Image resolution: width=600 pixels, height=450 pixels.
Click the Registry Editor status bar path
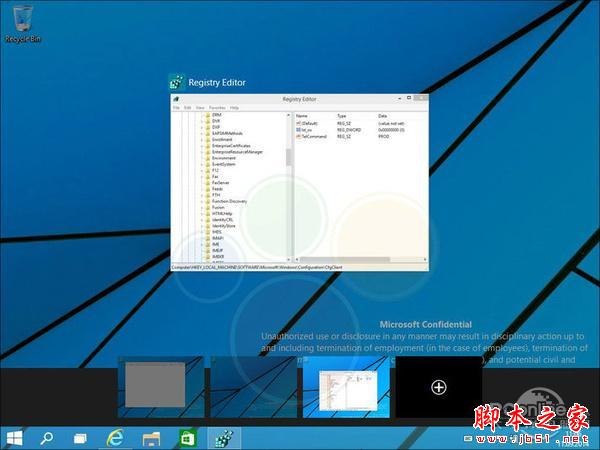(257, 267)
